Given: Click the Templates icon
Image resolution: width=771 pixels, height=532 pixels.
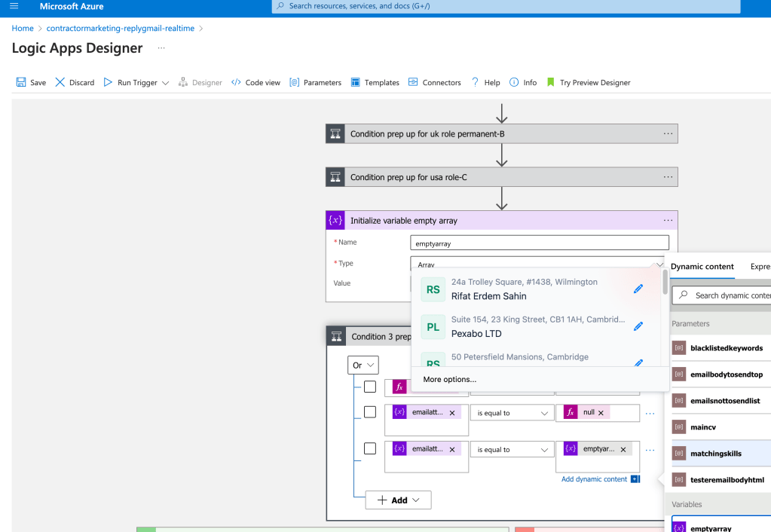Looking at the screenshot, I should pyautogui.click(x=355, y=82).
